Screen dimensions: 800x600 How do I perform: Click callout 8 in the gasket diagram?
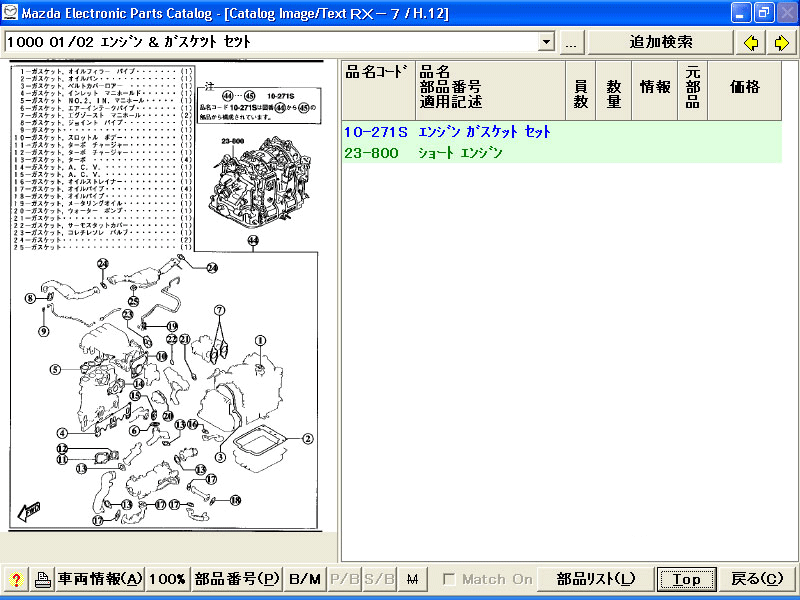click(x=31, y=298)
